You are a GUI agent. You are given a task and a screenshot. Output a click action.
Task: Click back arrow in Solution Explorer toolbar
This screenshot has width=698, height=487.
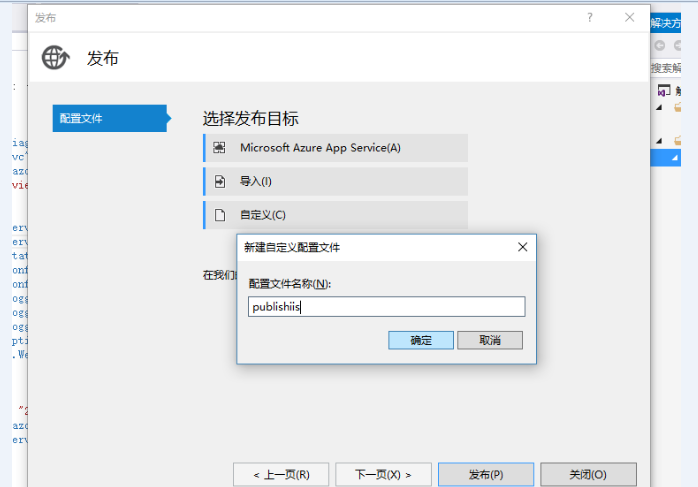(x=660, y=45)
